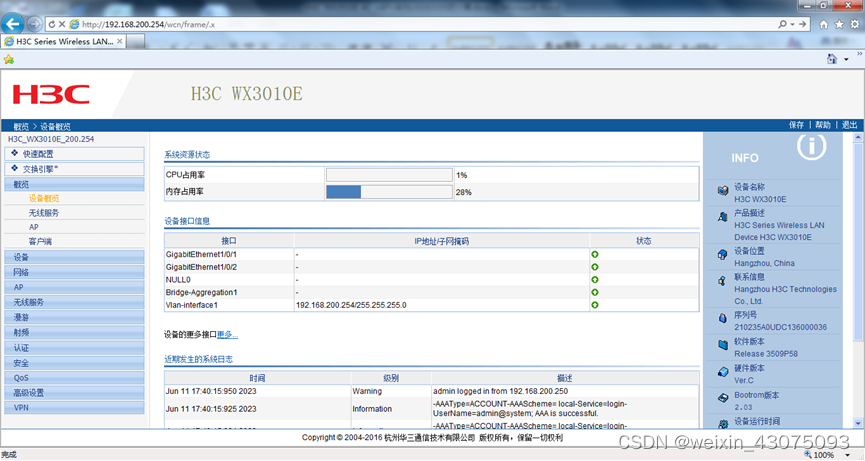The image size is (865, 461).
Task: Select 客户端 in the sidebar
Action: 40,242
